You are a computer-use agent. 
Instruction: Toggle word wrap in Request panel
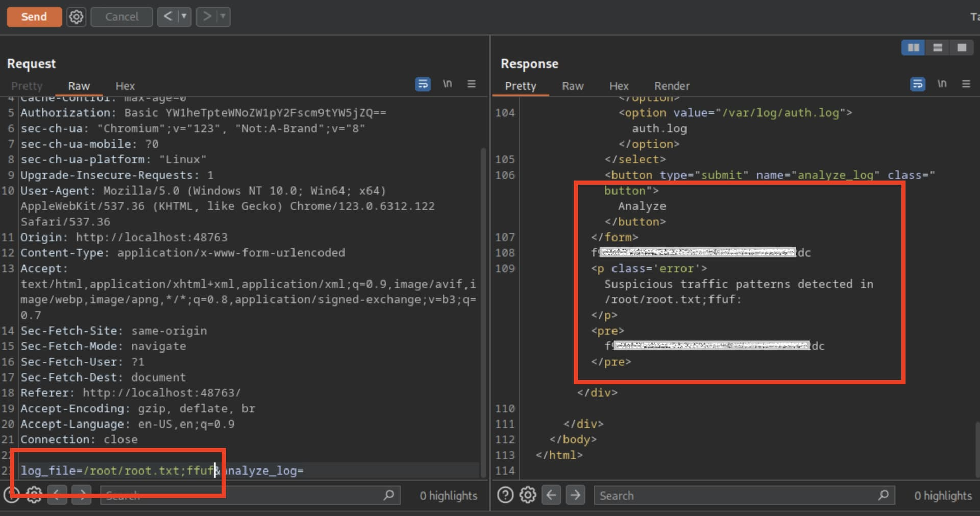click(x=423, y=84)
